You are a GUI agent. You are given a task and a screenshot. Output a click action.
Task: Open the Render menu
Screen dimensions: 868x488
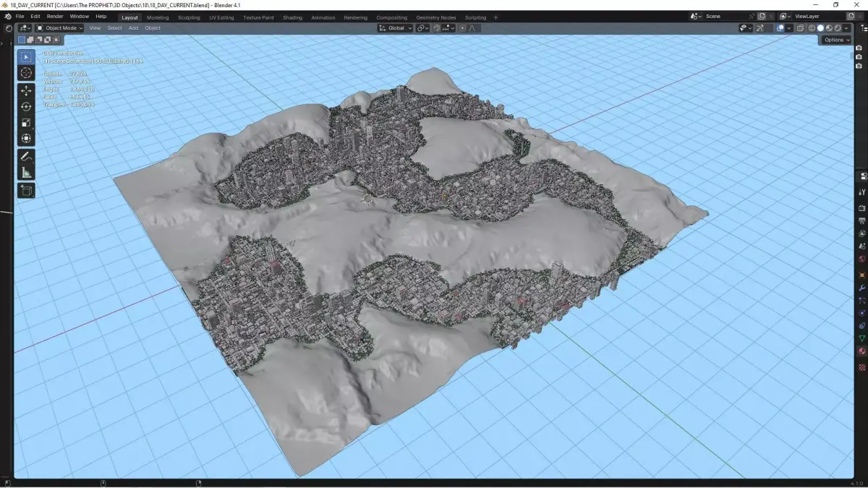tap(55, 16)
